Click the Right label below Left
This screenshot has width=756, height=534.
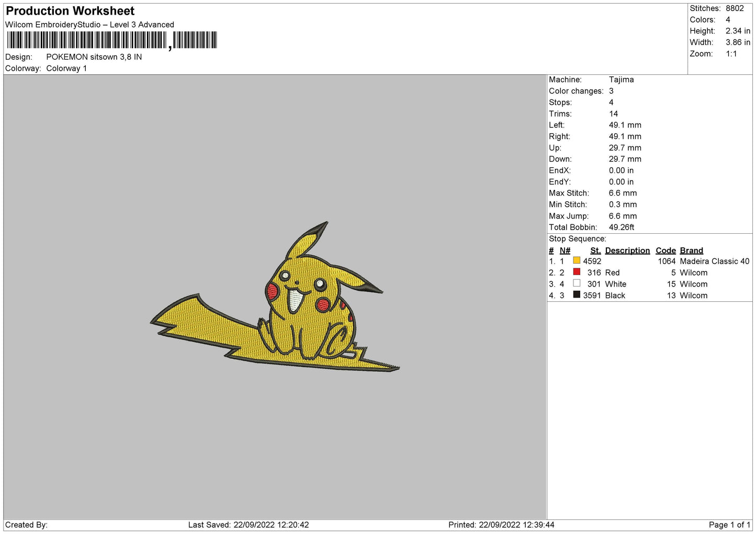point(559,137)
